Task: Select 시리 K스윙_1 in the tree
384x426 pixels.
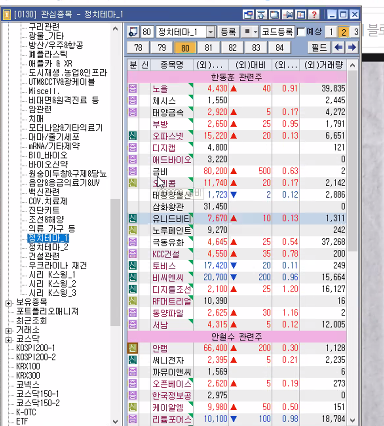Action: point(52,275)
